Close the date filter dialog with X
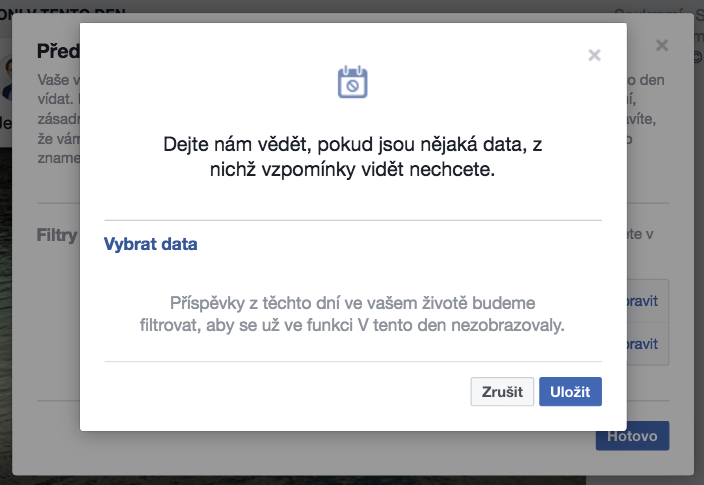The height and width of the screenshot is (485, 704). 594,55
